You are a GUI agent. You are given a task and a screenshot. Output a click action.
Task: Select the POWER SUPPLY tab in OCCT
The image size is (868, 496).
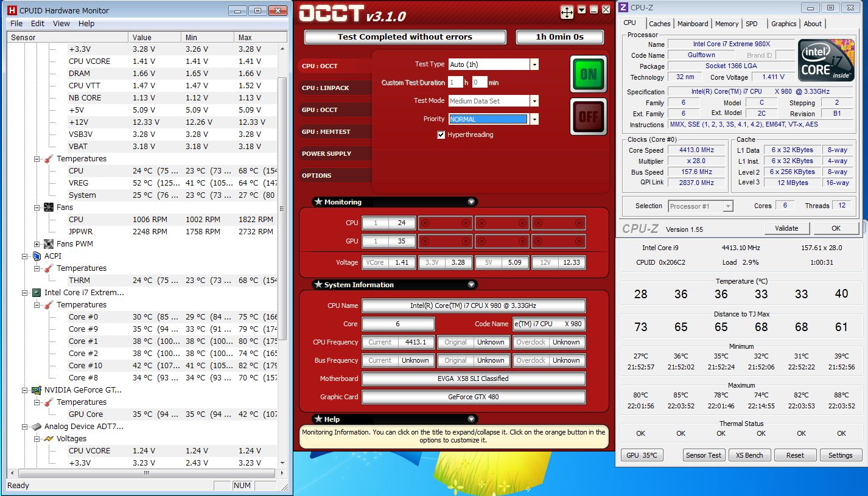[335, 154]
